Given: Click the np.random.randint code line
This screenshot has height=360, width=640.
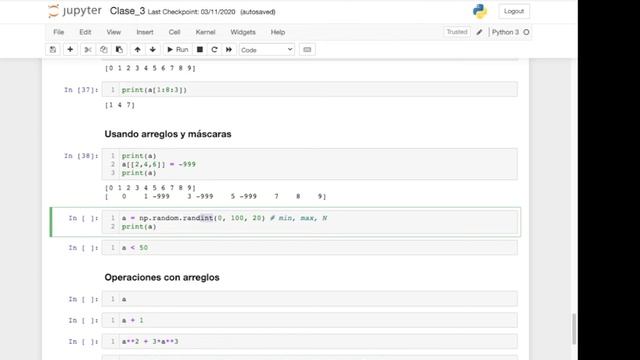Looking at the screenshot, I should [x=224, y=218].
